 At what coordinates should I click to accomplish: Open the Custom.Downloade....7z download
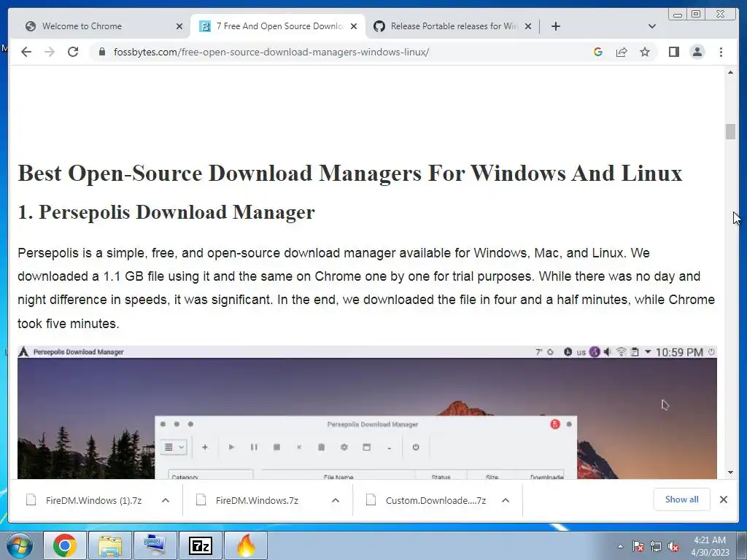tap(436, 500)
